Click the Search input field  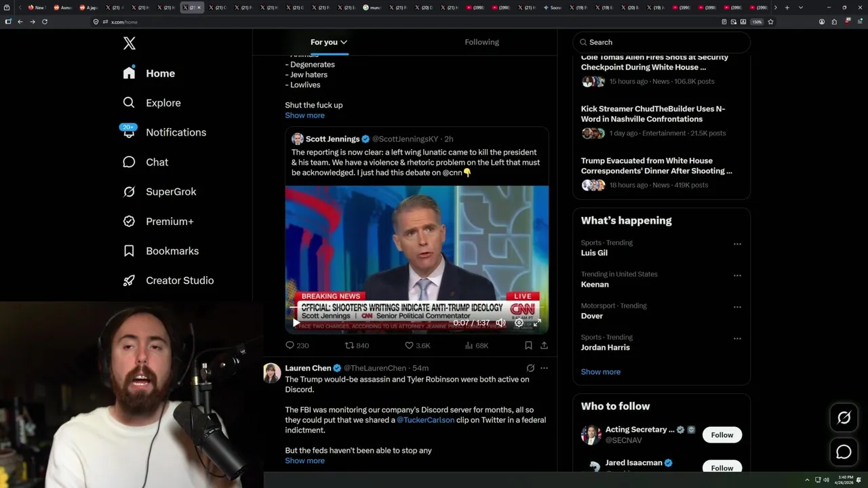click(x=661, y=42)
